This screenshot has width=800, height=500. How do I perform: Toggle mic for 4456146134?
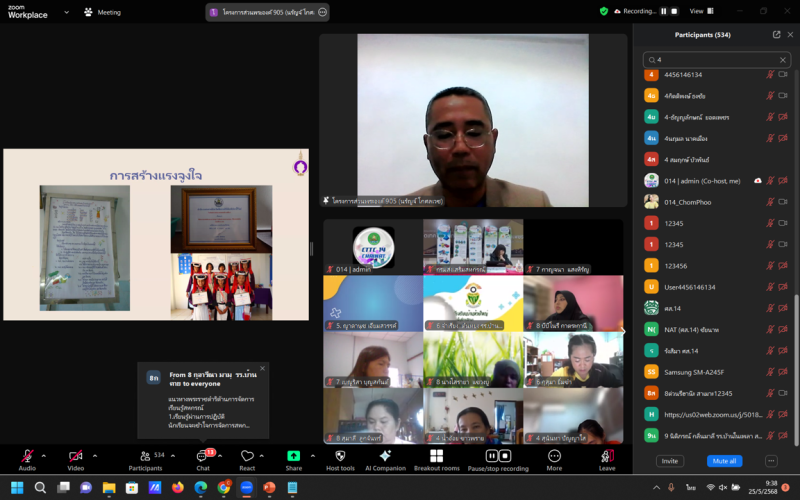pos(770,74)
